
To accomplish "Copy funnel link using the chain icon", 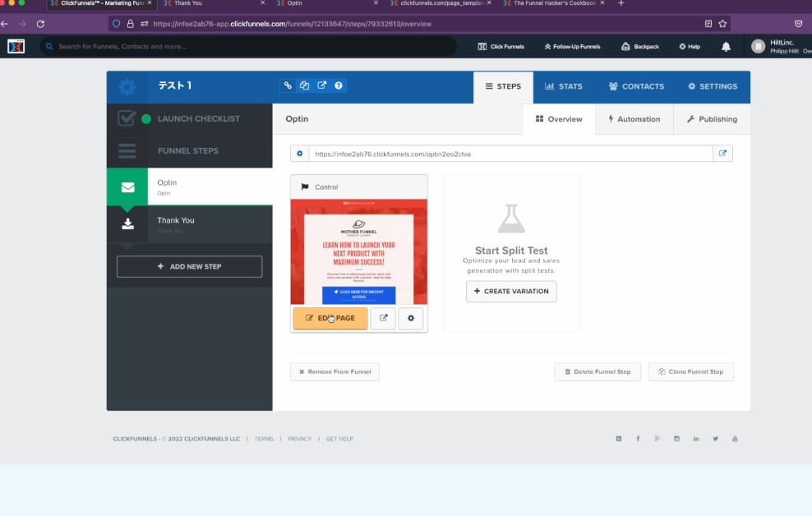I will 288,86.
